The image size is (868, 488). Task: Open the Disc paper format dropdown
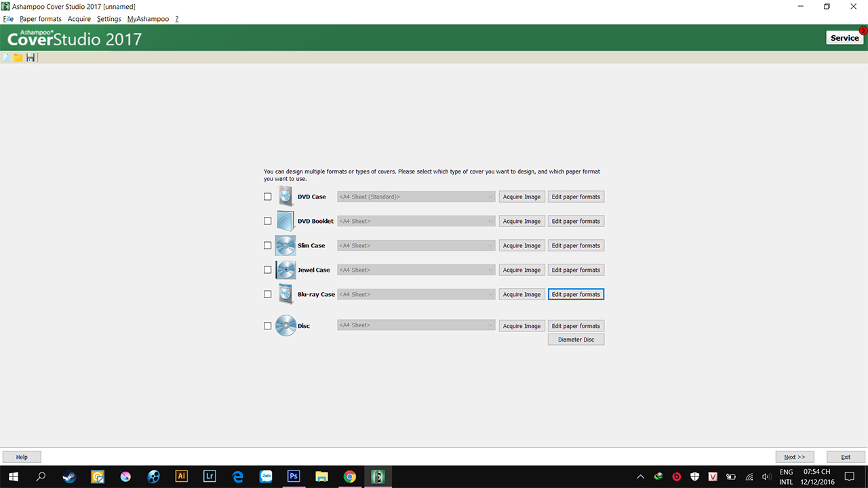click(416, 325)
